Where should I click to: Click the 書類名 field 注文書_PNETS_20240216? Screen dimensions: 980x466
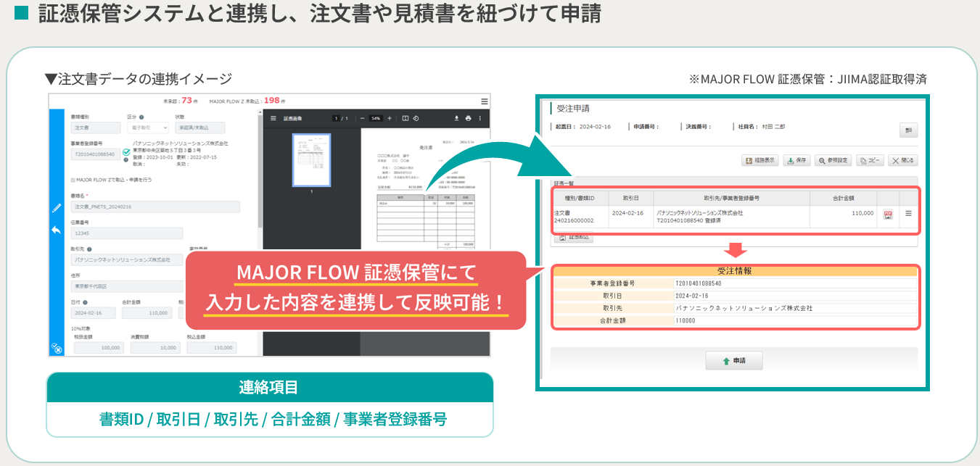click(x=155, y=207)
